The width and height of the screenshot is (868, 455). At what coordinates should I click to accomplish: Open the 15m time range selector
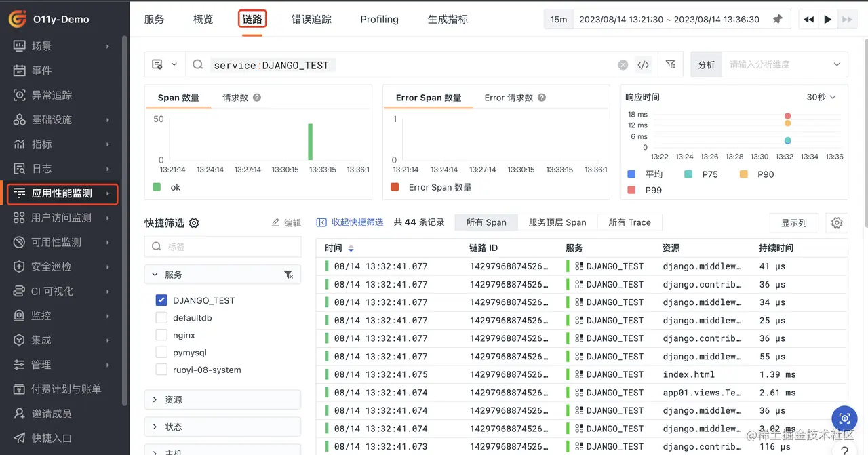point(559,20)
